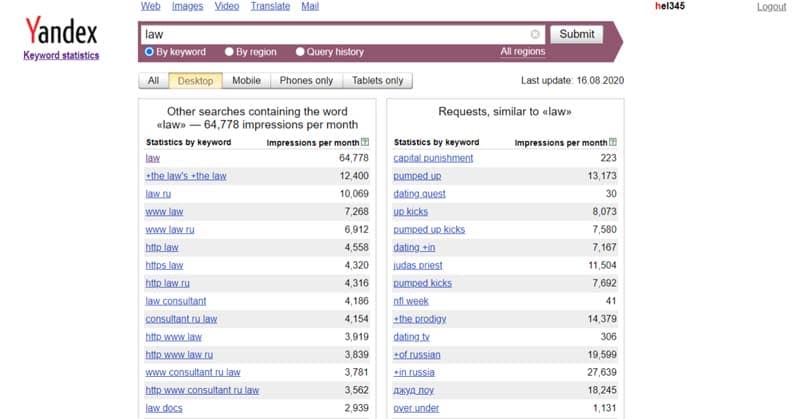This screenshot has width=800, height=419.
Task: Open the 'http www law' keyword link
Action: (x=173, y=337)
